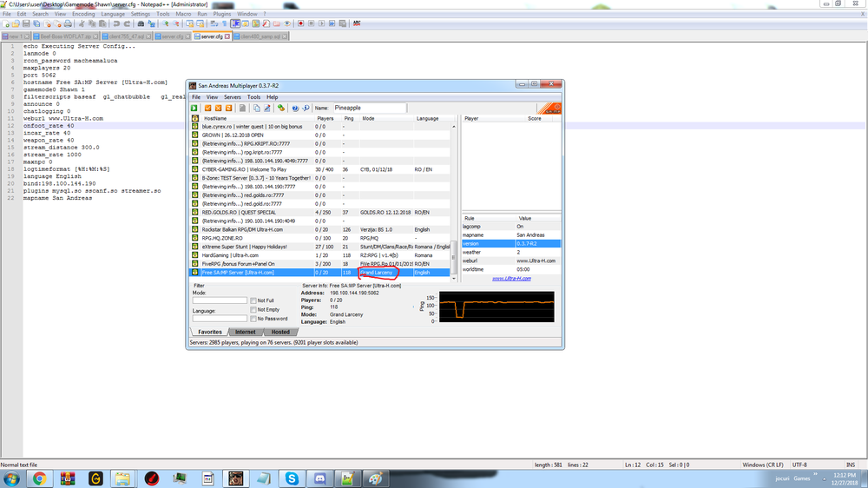Click the Windows Start button
Screen dimensions: 868x488
point(11,478)
